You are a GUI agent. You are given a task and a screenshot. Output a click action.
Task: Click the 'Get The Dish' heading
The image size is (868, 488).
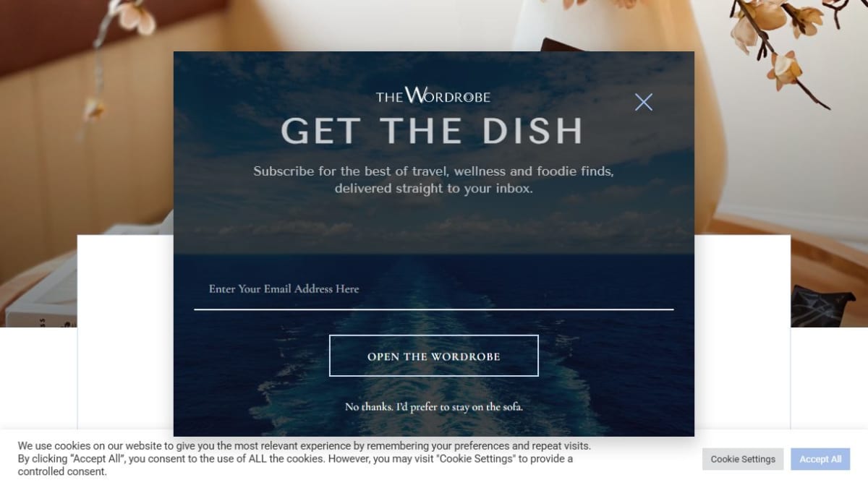point(432,132)
